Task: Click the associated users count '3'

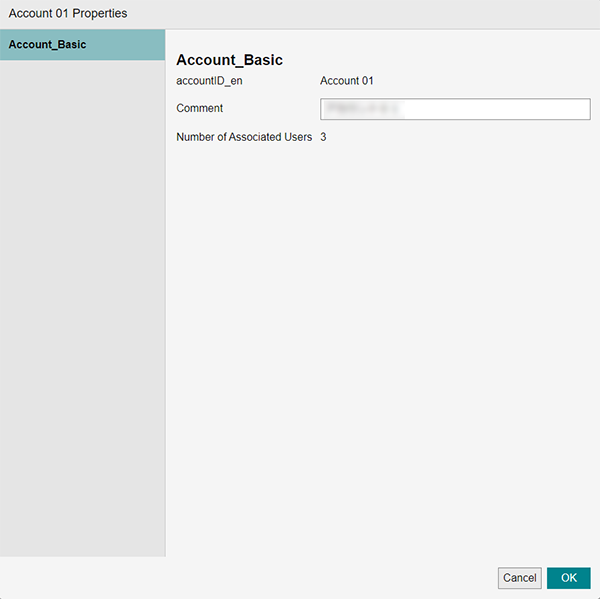Action: [x=323, y=137]
